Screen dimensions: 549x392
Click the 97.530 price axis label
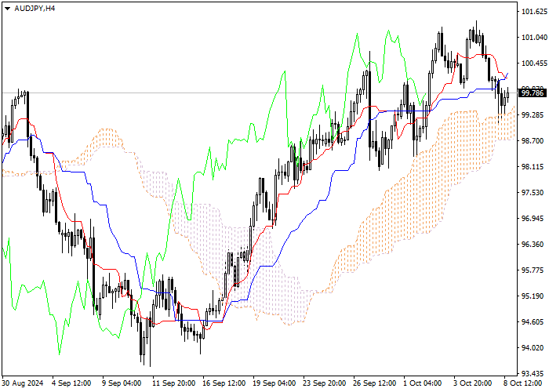pyautogui.click(x=534, y=193)
